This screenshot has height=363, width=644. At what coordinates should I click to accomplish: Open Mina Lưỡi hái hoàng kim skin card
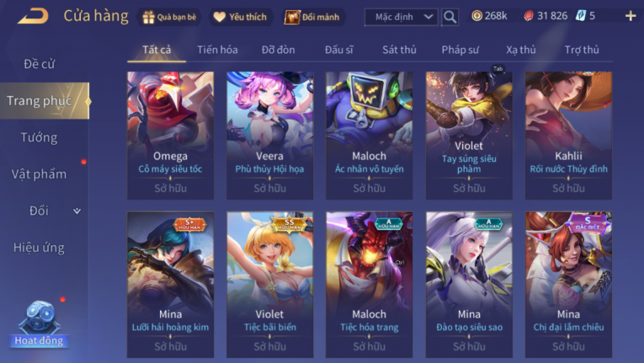170,285
